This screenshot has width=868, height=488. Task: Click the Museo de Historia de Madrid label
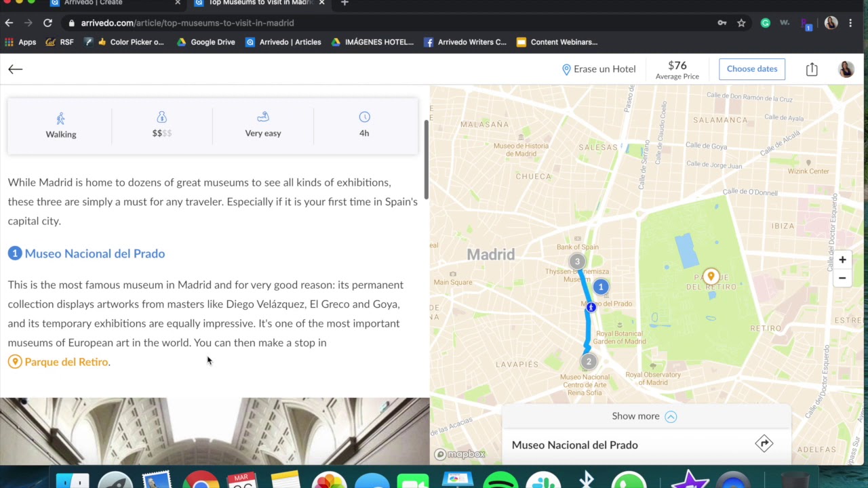pos(521,150)
